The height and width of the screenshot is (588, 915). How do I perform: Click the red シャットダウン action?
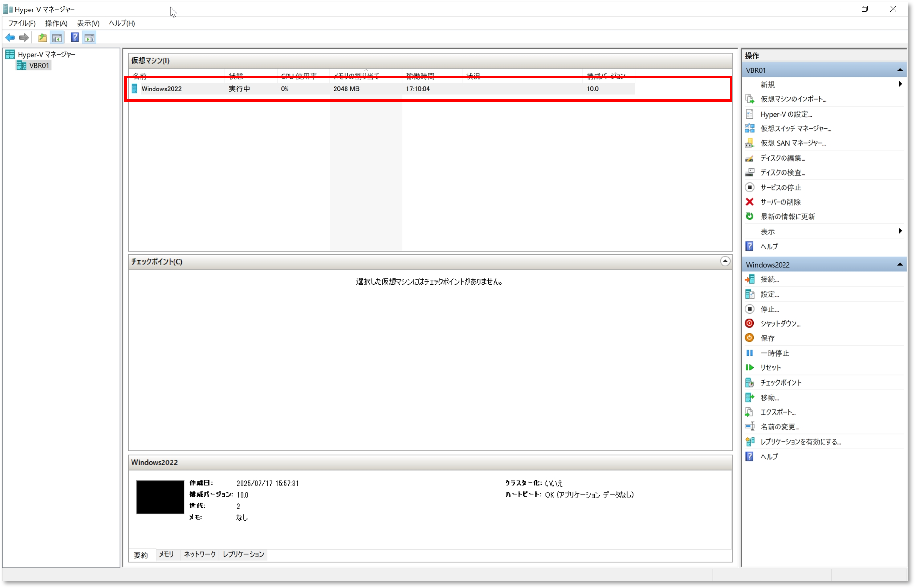pos(780,324)
